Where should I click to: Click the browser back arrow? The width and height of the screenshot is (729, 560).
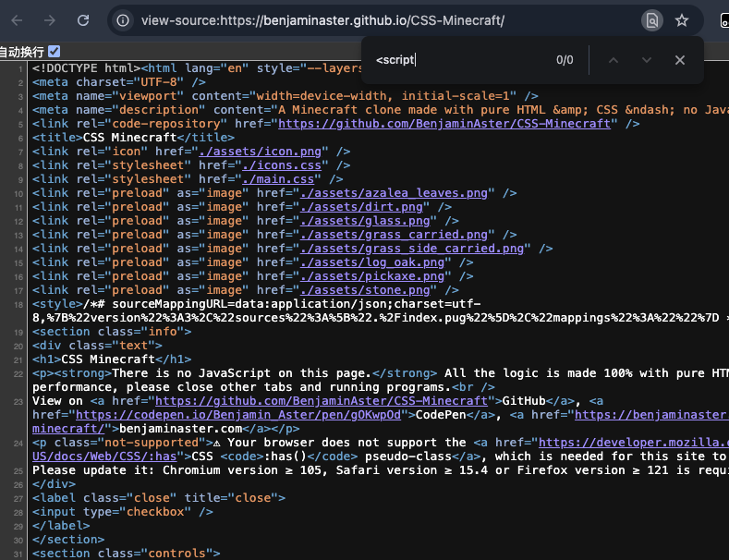18,20
